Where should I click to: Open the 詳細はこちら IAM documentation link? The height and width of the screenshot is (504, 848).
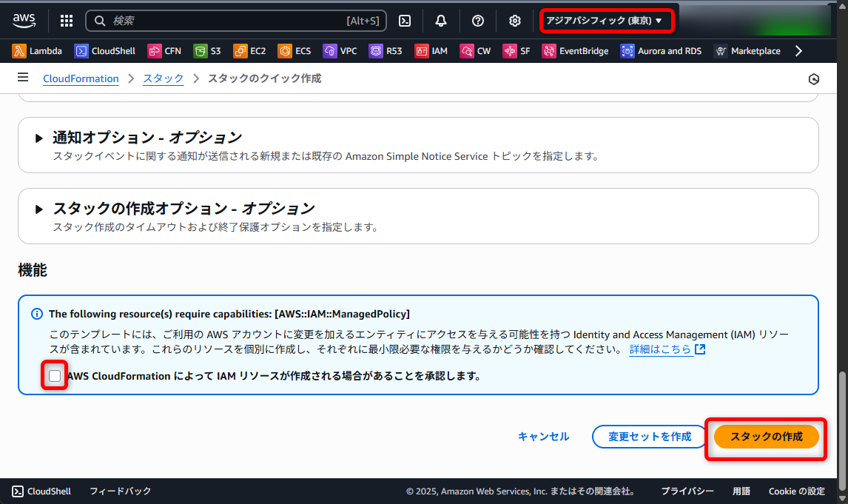[662, 349]
